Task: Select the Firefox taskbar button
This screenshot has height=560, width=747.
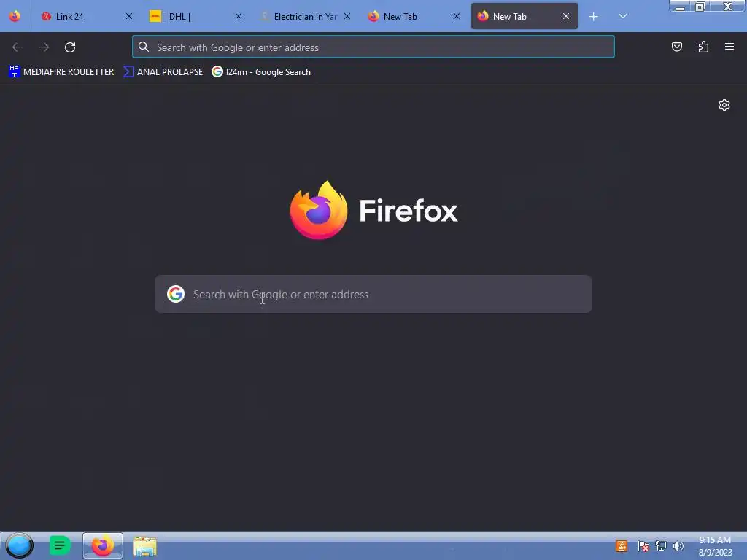Action: pos(103,545)
